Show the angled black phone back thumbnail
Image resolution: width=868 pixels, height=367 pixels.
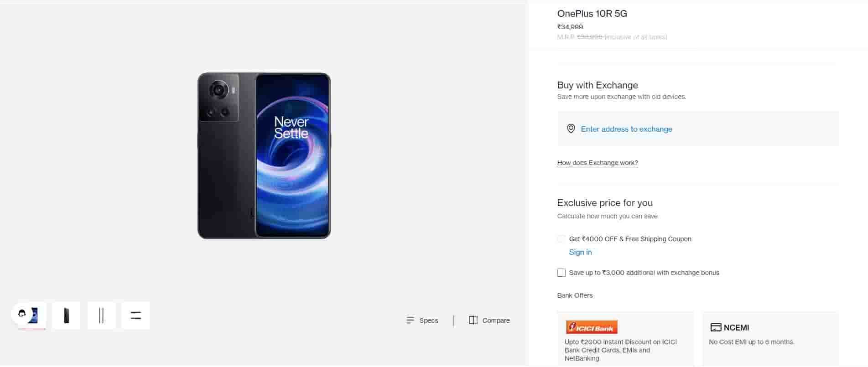pos(67,315)
